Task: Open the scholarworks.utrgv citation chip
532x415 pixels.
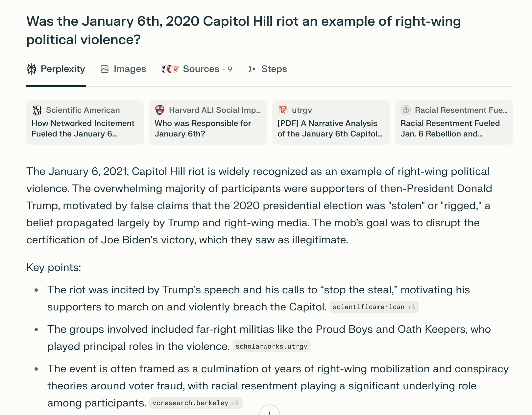Action: pos(271,347)
